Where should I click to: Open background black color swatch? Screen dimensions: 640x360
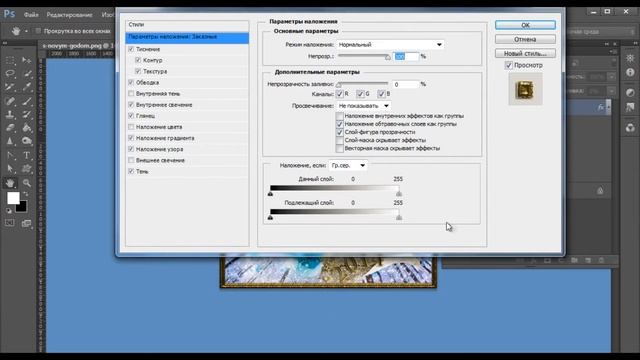[21, 207]
